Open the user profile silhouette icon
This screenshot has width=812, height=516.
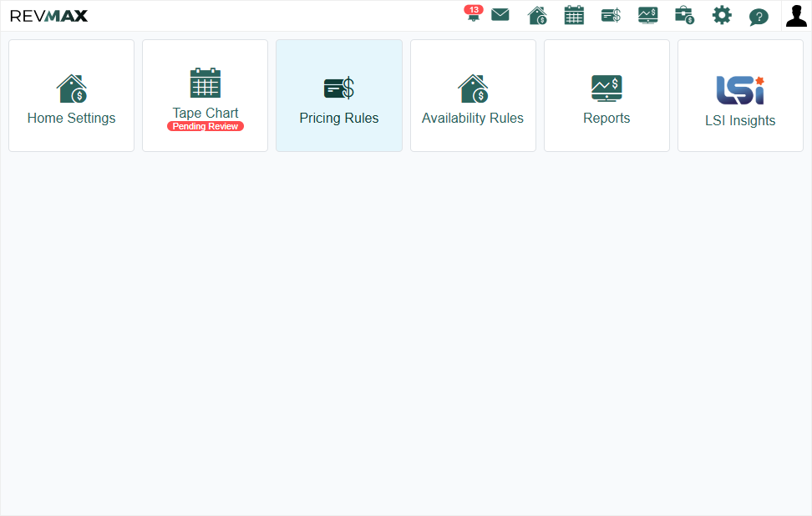tap(796, 16)
